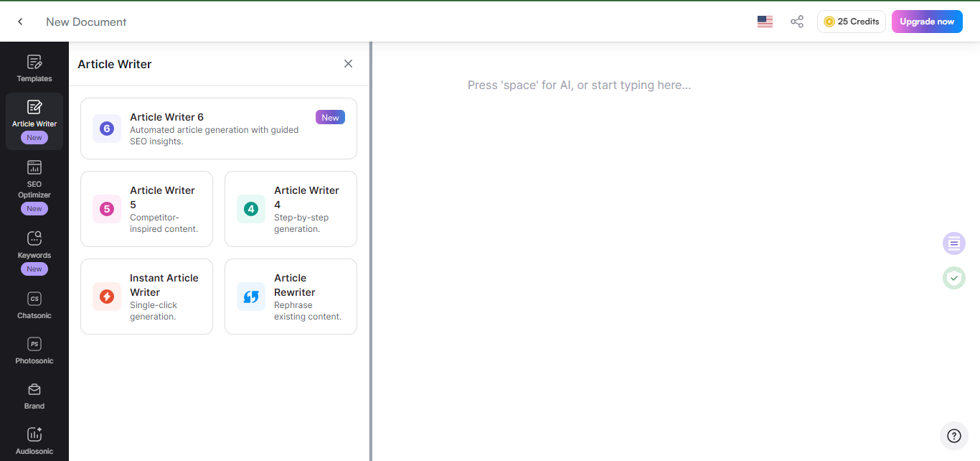Launch Photosonic from the sidebar
This screenshot has height=461, width=980.
click(x=34, y=350)
